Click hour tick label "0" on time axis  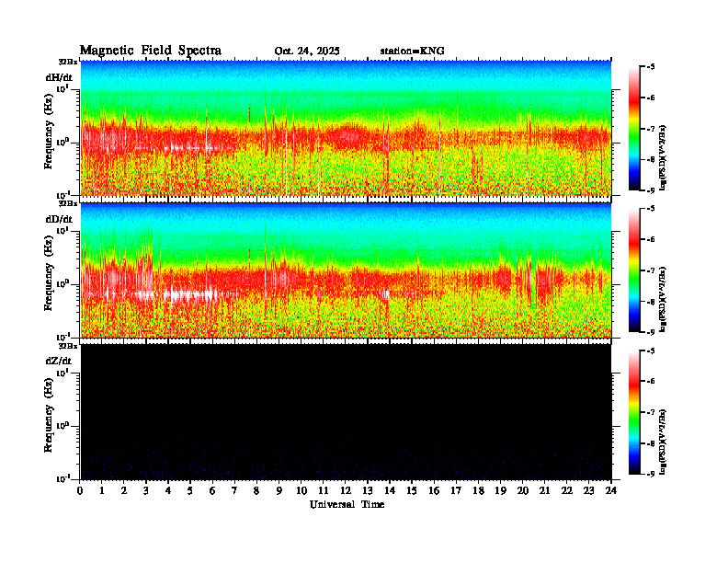tap(80, 490)
